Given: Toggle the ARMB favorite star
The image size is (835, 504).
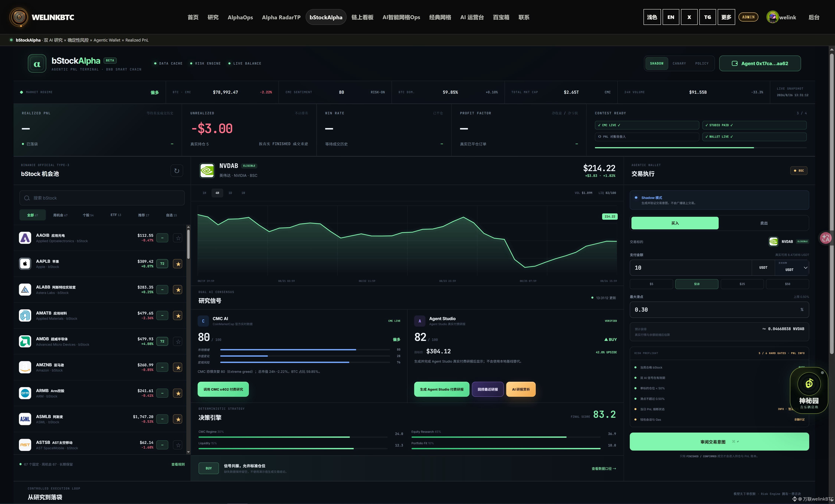Looking at the screenshot, I should [x=178, y=393].
